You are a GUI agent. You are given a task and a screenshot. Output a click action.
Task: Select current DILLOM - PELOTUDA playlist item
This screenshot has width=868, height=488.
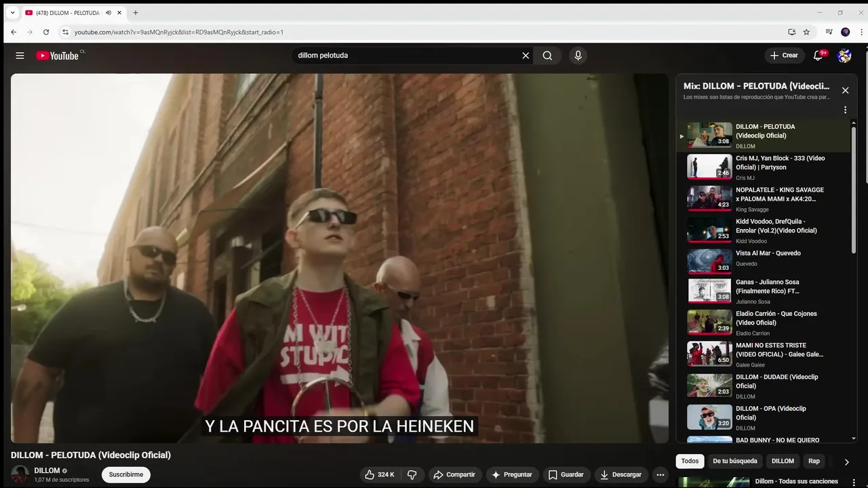(763, 136)
